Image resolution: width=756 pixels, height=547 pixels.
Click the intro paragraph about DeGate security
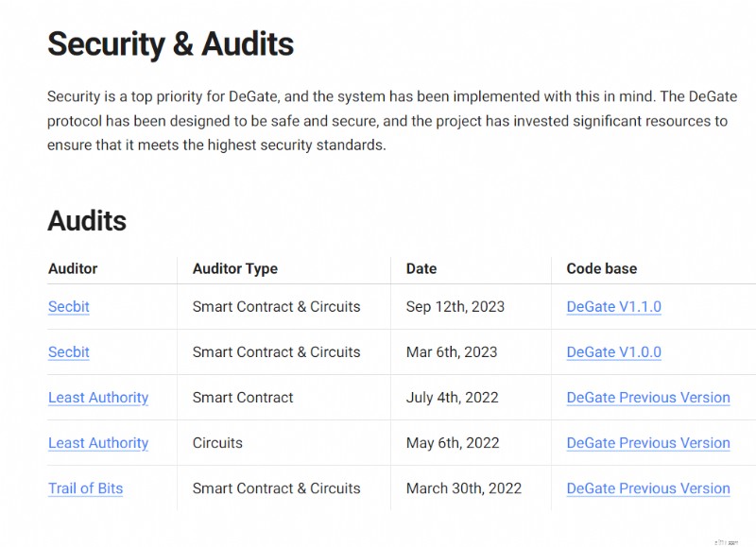click(x=392, y=121)
